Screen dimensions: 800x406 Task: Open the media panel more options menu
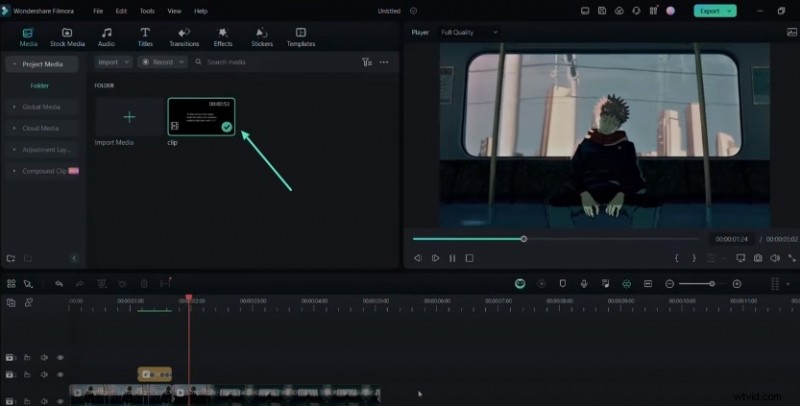(x=384, y=62)
